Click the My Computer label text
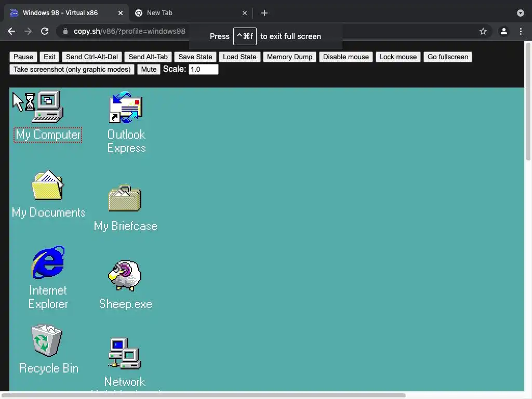 coord(48,135)
